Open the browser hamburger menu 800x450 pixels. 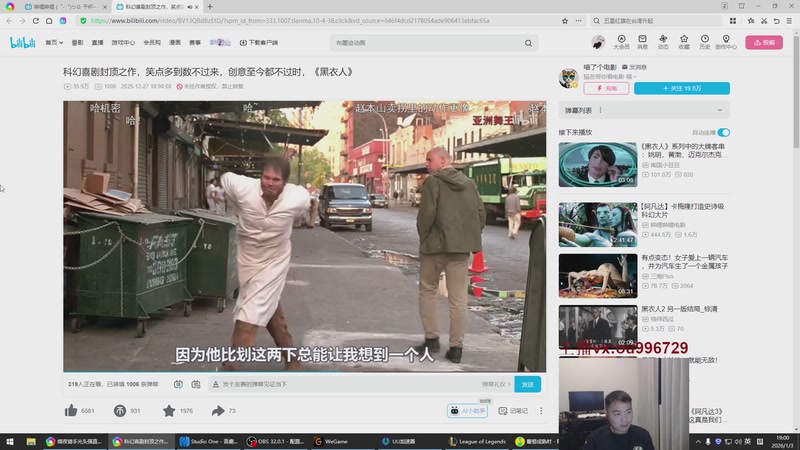[789, 21]
